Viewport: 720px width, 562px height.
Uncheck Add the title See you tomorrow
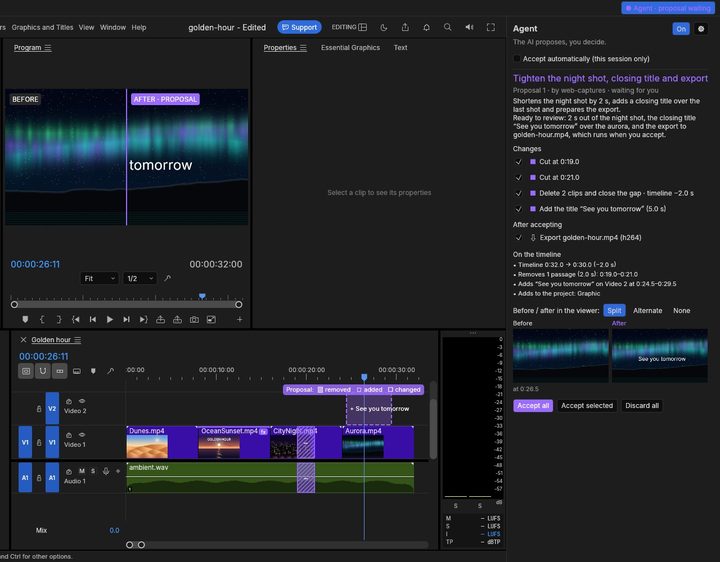518,209
